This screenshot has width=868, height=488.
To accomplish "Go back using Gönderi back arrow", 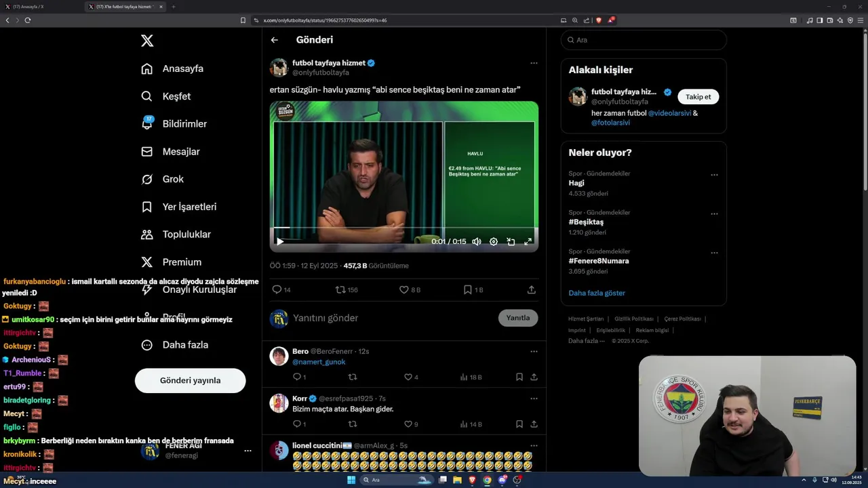I will [x=275, y=40].
